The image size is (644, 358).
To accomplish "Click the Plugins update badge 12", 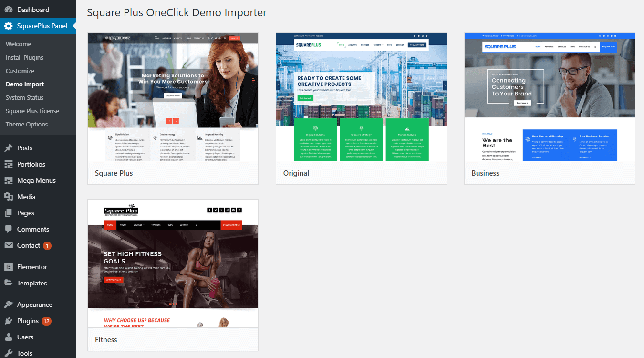I will 46,321.
